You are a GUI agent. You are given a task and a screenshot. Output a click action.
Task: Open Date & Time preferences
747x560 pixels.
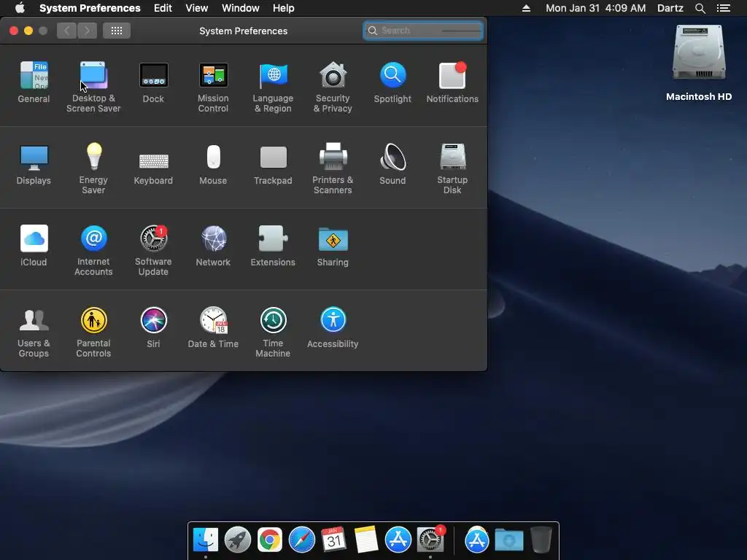(213, 327)
